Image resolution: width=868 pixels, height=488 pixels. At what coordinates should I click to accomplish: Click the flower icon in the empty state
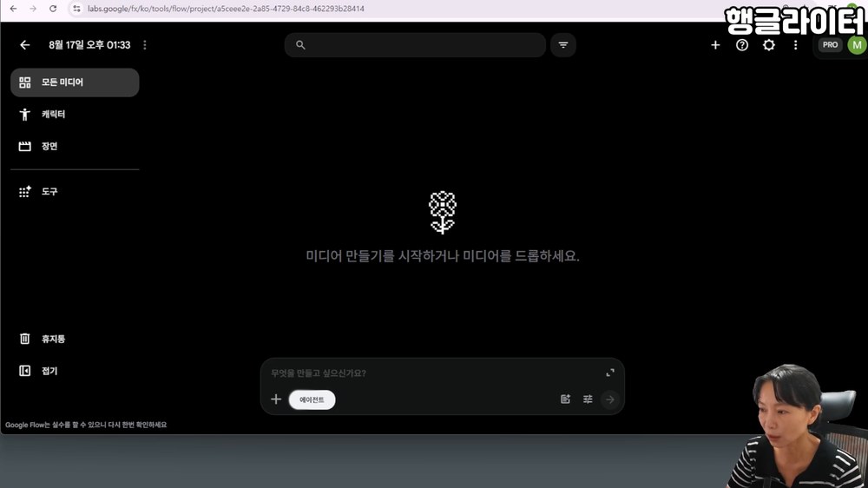point(443,213)
